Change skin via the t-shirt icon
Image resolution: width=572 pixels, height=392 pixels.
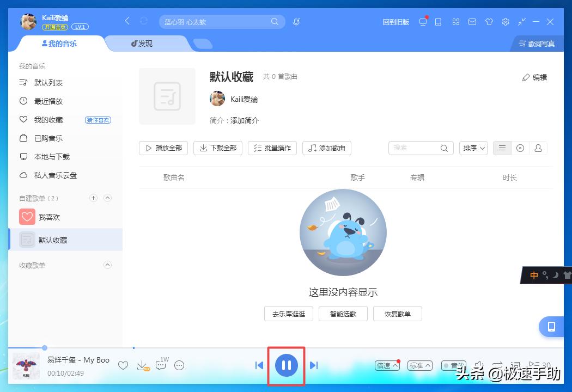(x=489, y=22)
